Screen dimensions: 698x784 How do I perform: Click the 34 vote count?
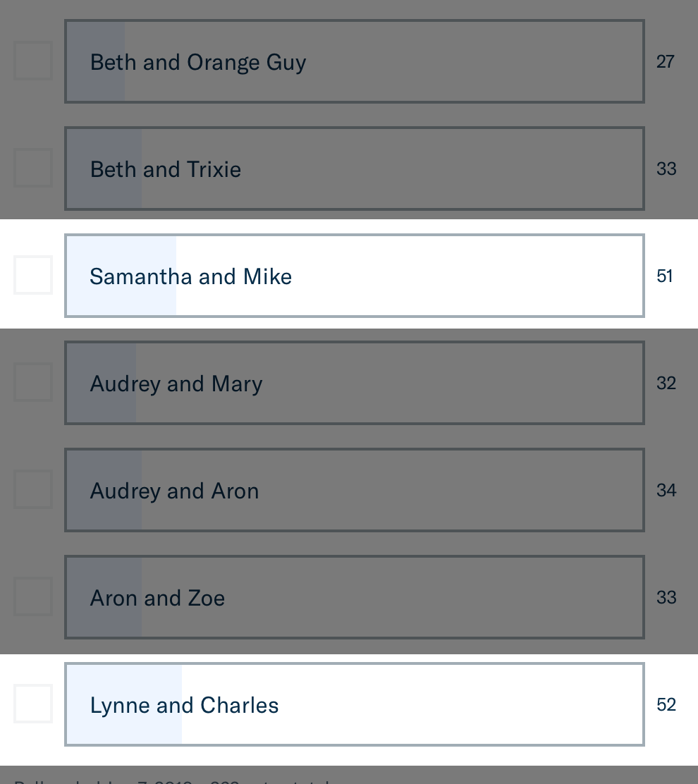(x=666, y=491)
